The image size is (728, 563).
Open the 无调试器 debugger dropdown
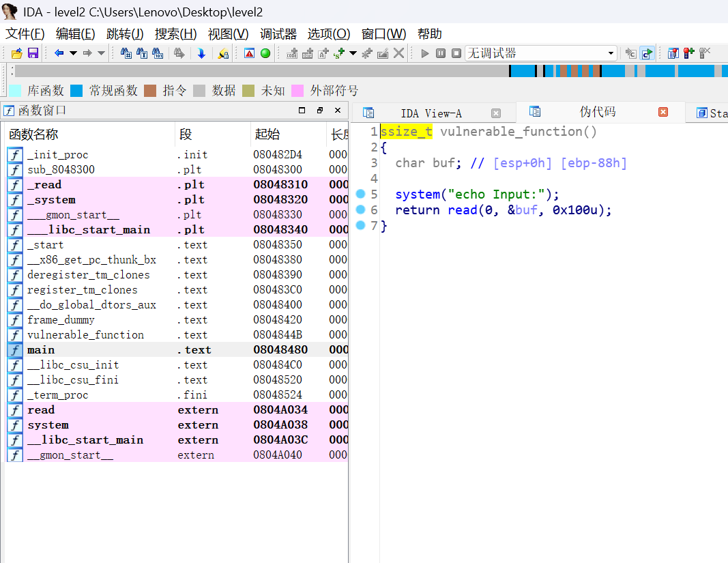pos(611,53)
